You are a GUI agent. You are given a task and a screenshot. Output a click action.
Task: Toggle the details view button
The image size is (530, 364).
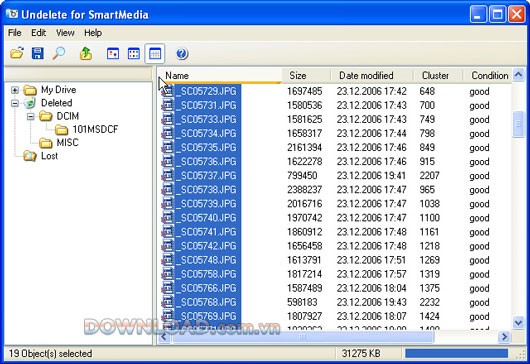point(155,53)
